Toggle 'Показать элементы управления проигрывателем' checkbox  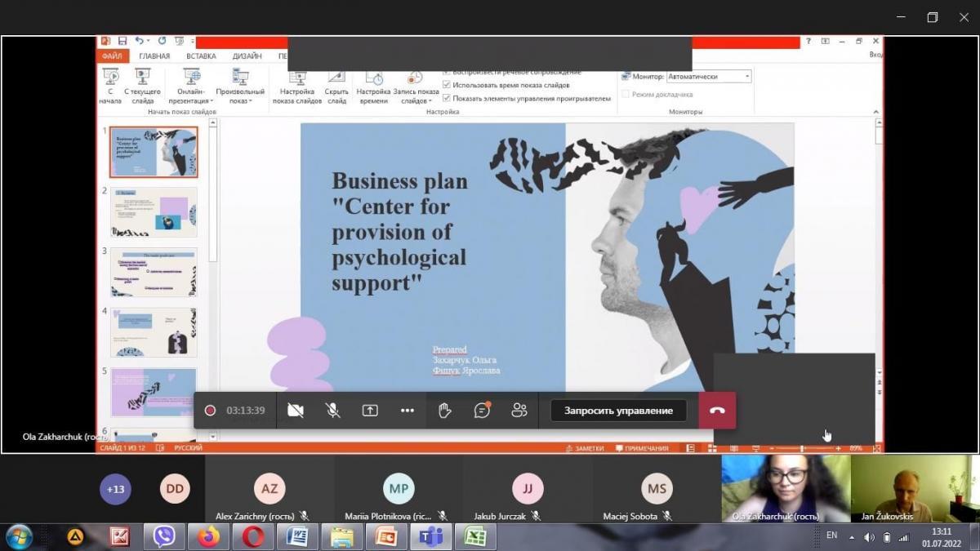click(447, 98)
